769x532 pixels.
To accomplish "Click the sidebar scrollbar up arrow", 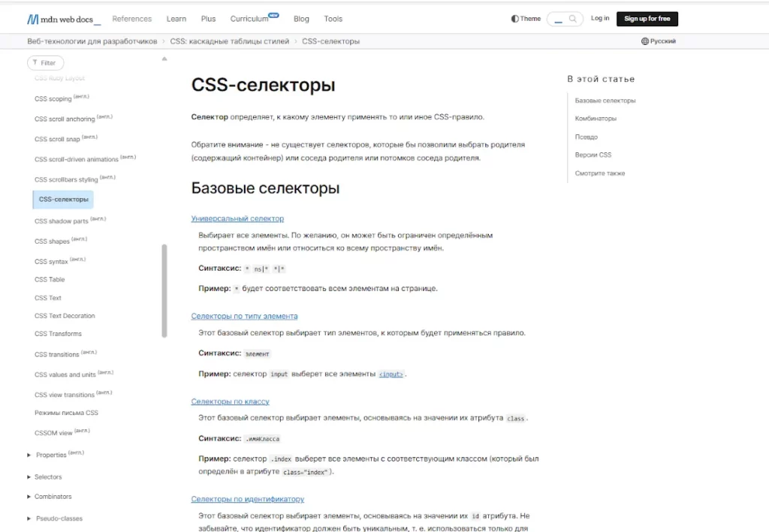I will coord(164,59).
